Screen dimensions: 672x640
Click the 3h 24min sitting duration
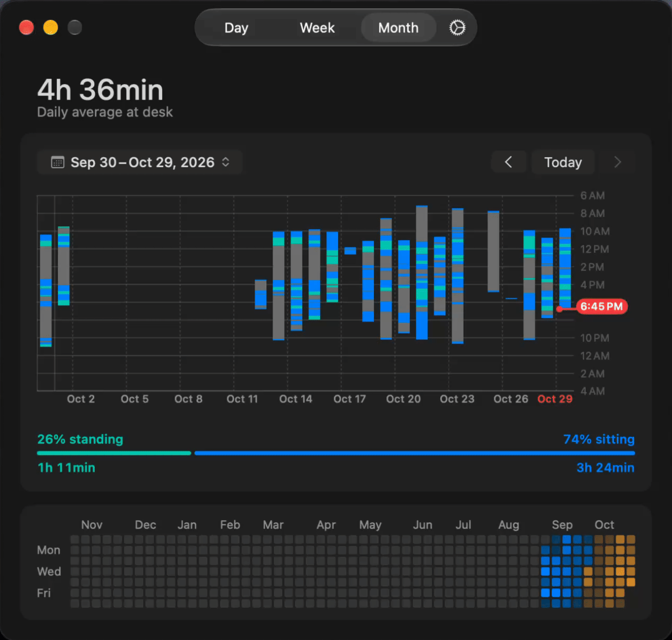pos(605,468)
